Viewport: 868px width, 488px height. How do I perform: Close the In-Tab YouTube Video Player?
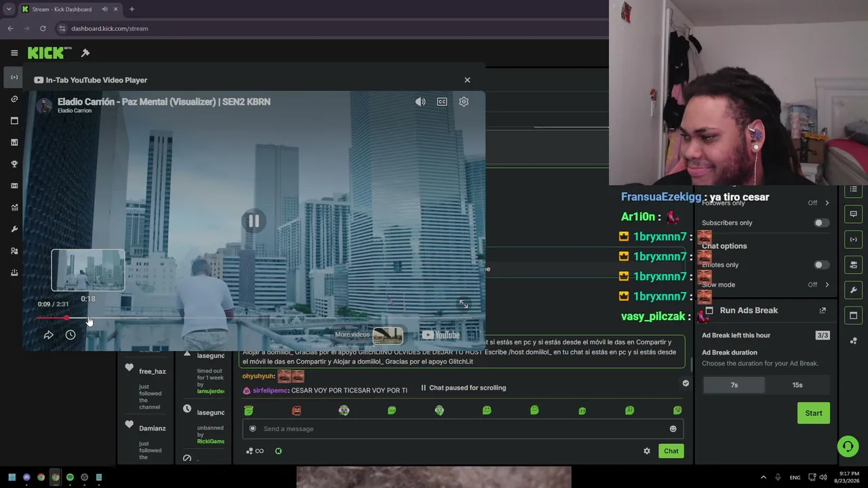coord(467,80)
